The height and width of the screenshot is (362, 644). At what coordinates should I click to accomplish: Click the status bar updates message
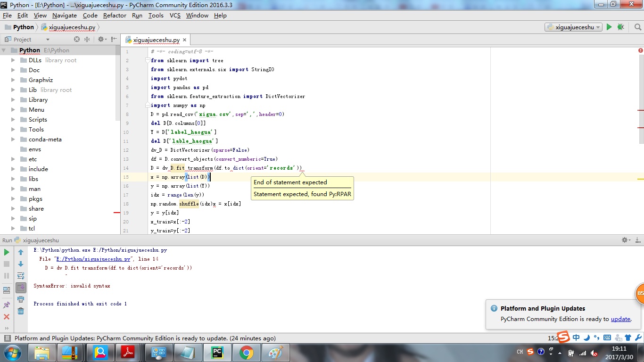[145, 338]
